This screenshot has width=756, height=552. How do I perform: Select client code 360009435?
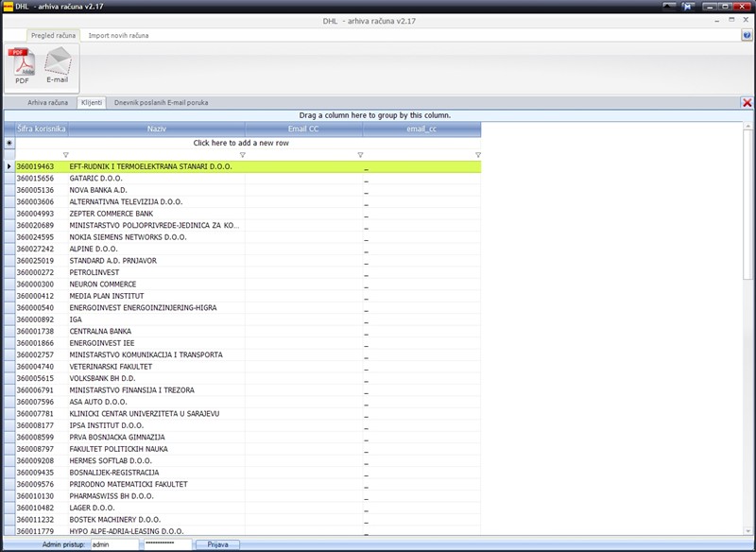pos(42,473)
